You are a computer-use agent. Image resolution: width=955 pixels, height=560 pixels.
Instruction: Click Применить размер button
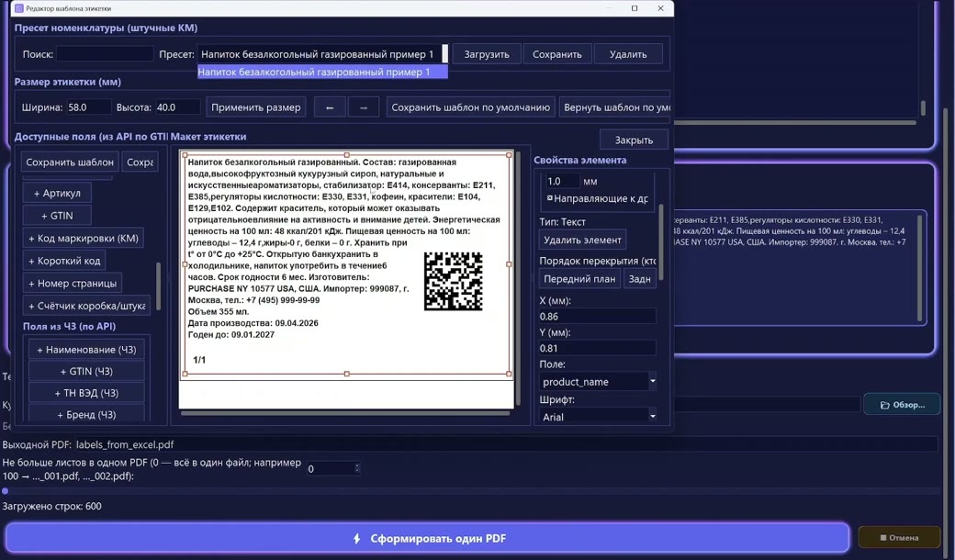[256, 107]
